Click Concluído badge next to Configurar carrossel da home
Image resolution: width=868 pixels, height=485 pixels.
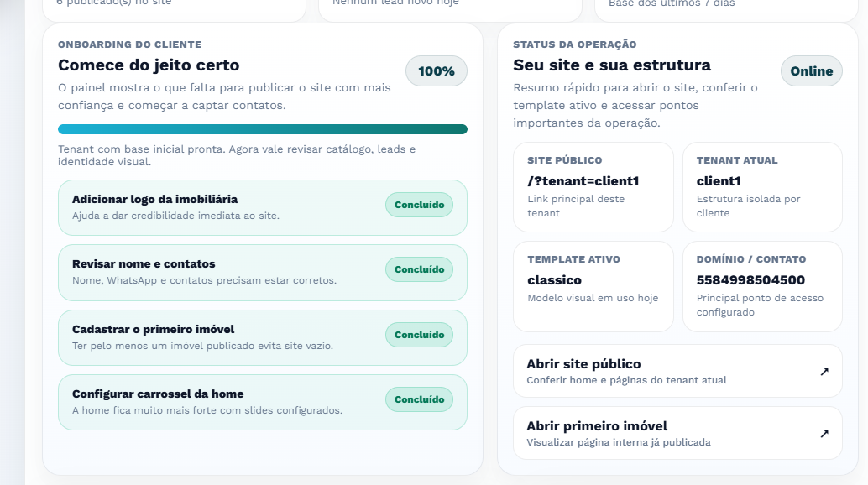pyautogui.click(x=418, y=399)
